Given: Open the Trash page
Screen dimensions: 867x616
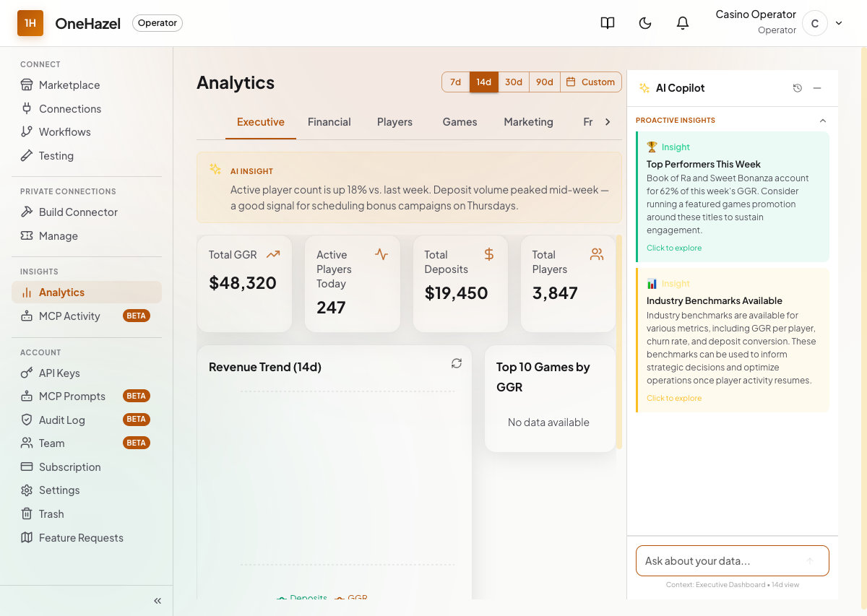Looking at the screenshot, I should tap(87, 514).
